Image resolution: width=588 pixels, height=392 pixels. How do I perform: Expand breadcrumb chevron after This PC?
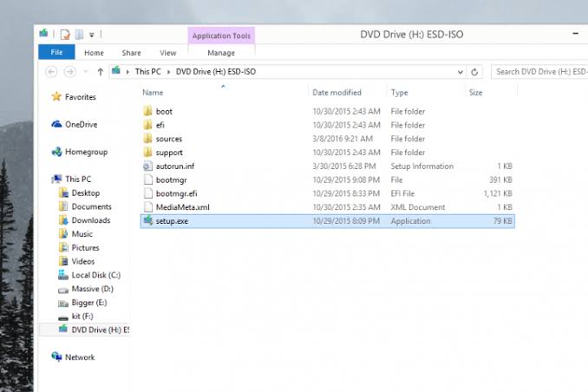[x=168, y=72]
